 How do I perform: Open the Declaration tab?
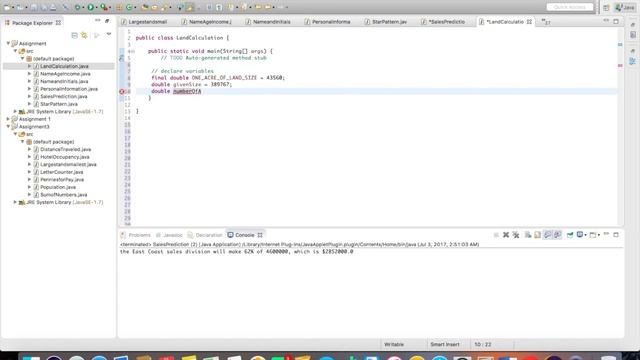(205, 235)
